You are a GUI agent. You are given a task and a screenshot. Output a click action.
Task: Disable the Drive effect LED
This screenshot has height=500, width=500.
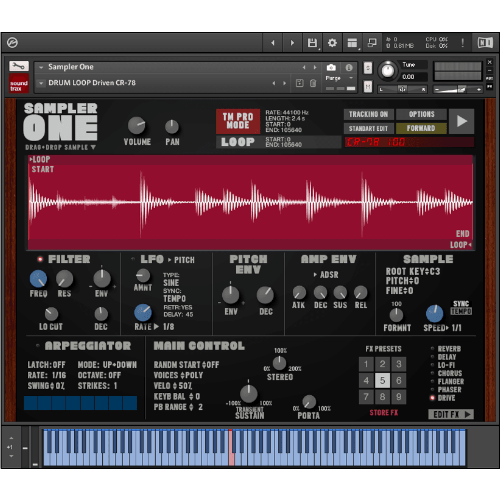click(432, 398)
